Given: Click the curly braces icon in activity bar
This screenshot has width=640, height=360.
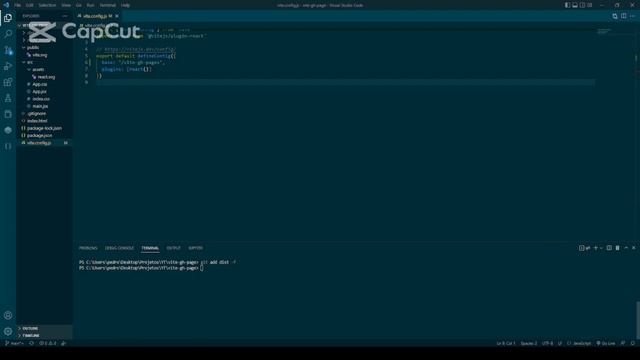Looking at the screenshot, I should tap(8, 146).
